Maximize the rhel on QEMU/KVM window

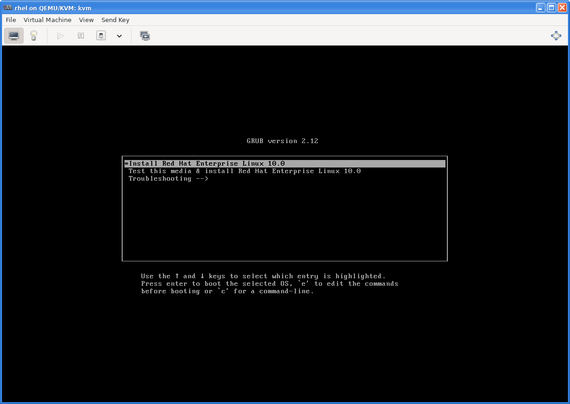point(551,8)
